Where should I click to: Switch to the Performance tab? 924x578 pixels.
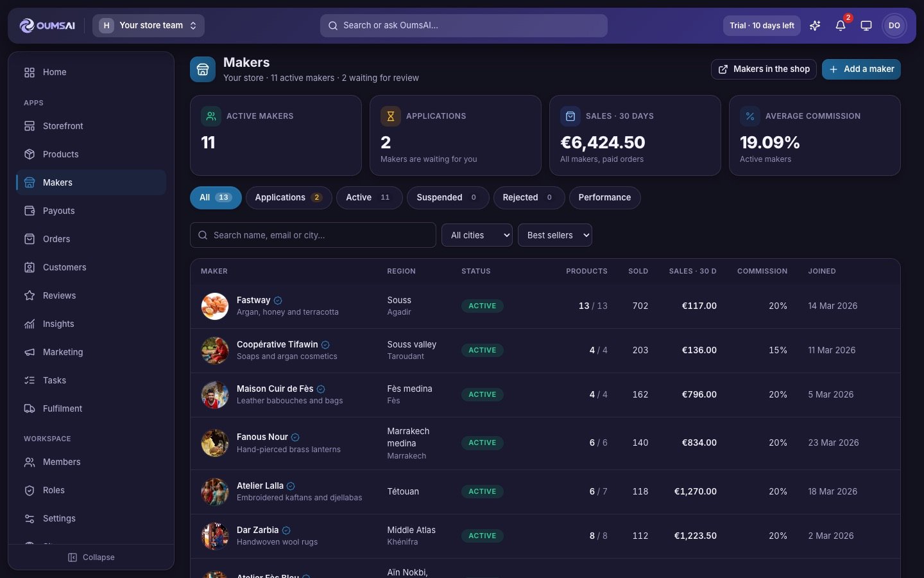[x=604, y=198]
